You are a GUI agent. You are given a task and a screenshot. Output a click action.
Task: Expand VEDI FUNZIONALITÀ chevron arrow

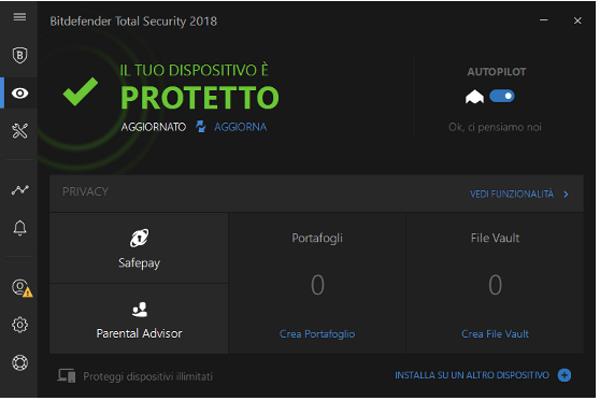click(566, 195)
